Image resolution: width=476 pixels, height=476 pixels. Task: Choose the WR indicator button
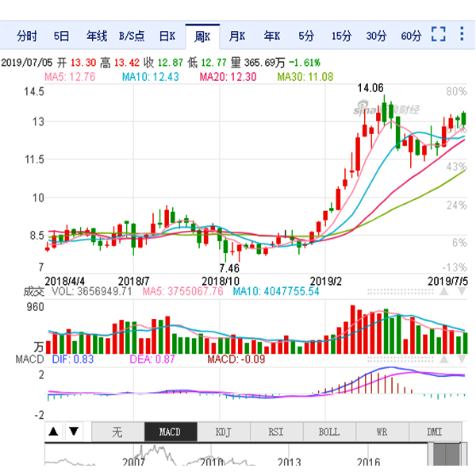click(382, 432)
